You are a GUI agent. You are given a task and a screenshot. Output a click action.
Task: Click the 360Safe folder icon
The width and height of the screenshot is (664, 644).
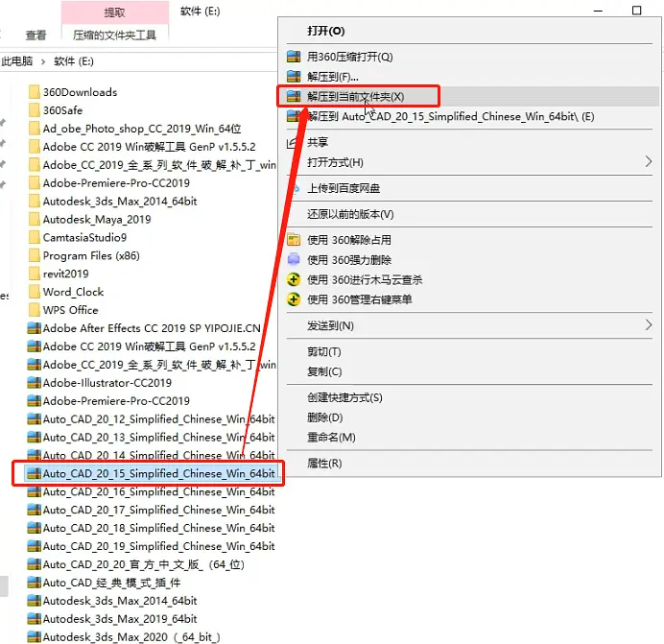tap(35, 110)
